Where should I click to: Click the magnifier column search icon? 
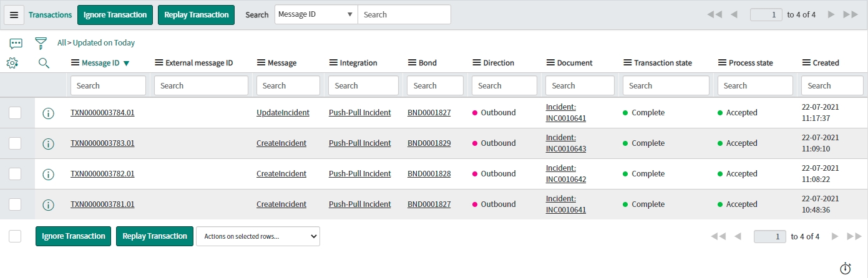44,63
